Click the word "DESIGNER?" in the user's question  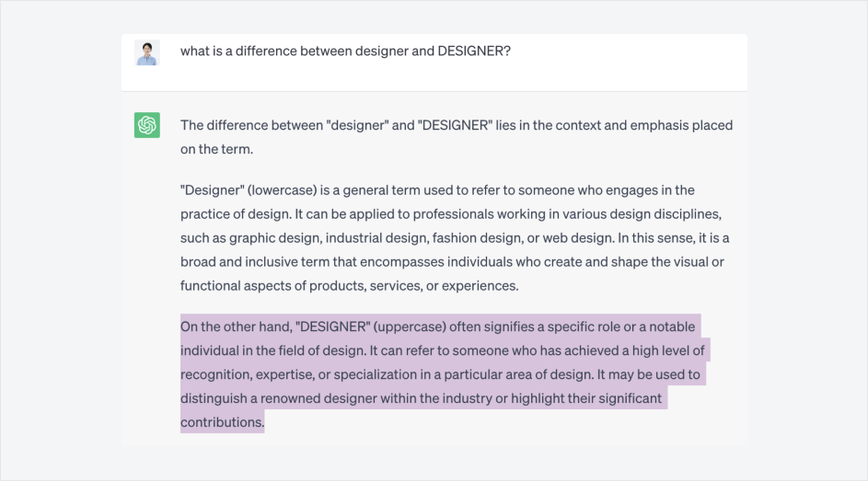click(473, 52)
